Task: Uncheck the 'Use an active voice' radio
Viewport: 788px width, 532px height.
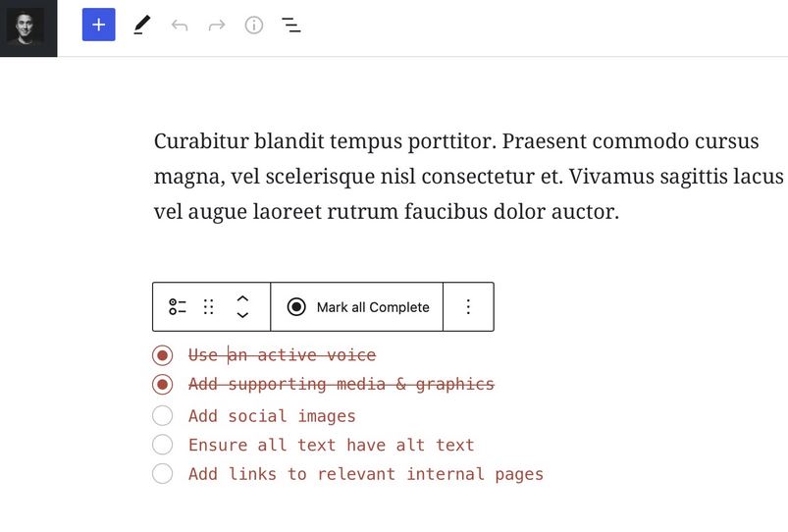Action: 162,355
